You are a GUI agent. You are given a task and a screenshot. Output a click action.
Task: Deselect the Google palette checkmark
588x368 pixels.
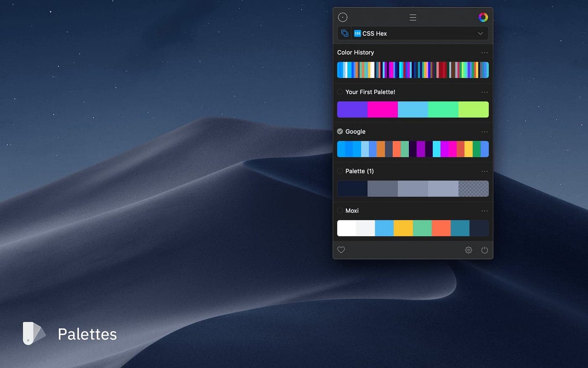pyautogui.click(x=340, y=131)
